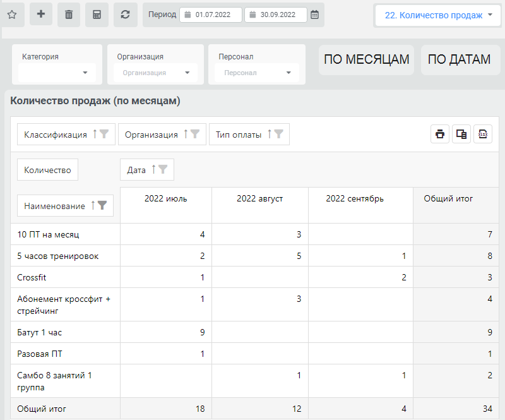The height and width of the screenshot is (420, 505).
Task: Expand the Организация filter dropdown
Action: tap(155, 73)
